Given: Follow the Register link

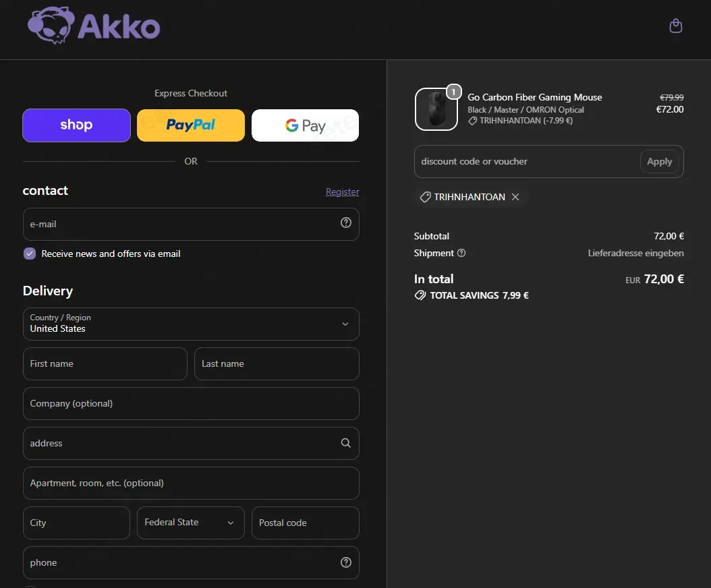Looking at the screenshot, I should coord(343,192).
